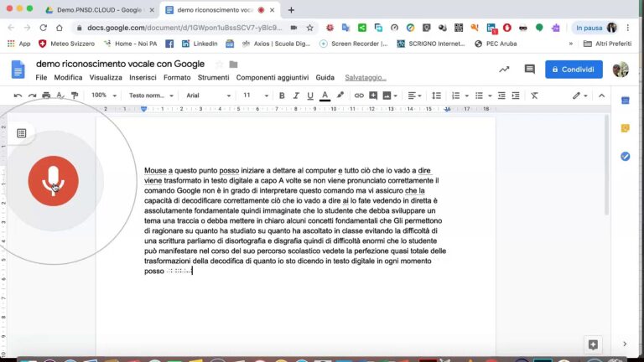Click the Condividi share button
The height and width of the screenshot is (362, 644).
click(x=574, y=70)
